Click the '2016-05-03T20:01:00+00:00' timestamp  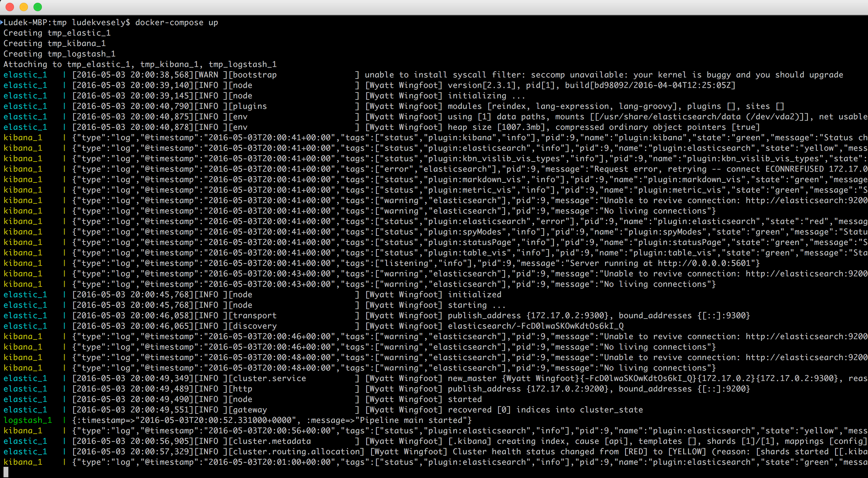click(x=270, y=462)
